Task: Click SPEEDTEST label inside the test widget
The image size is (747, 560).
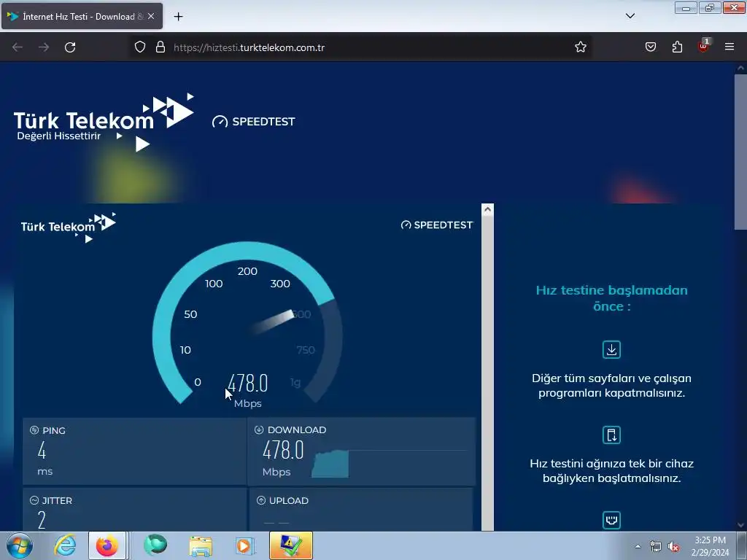Action: 438,225
